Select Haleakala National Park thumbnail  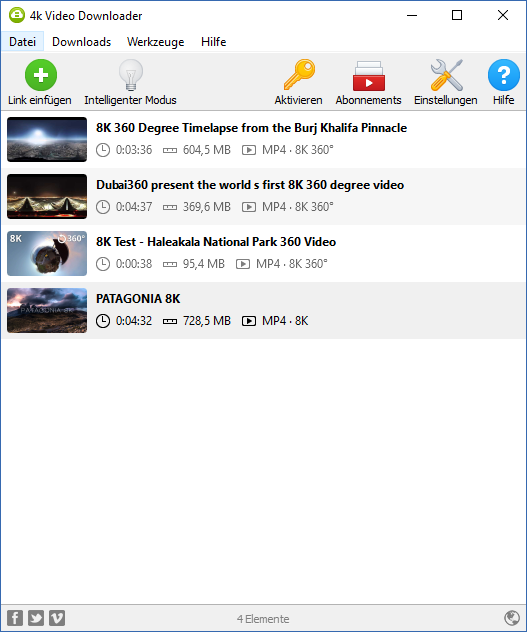tap(47, 253)
